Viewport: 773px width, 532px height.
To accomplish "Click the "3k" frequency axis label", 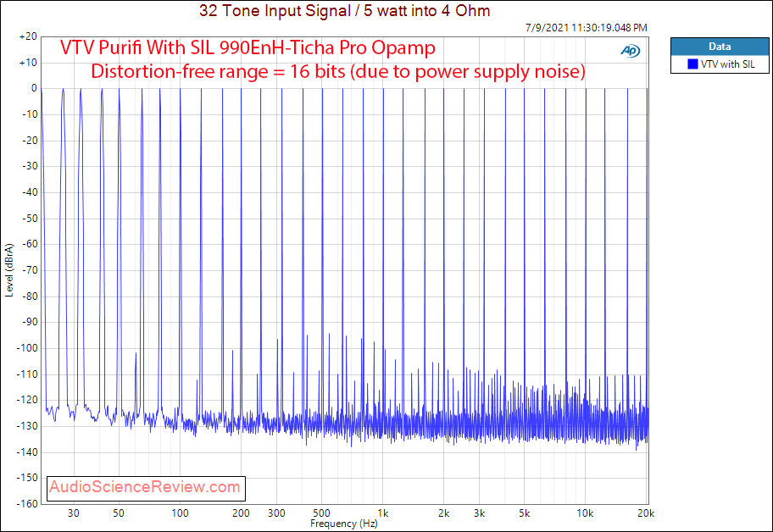I will [479, 513].
